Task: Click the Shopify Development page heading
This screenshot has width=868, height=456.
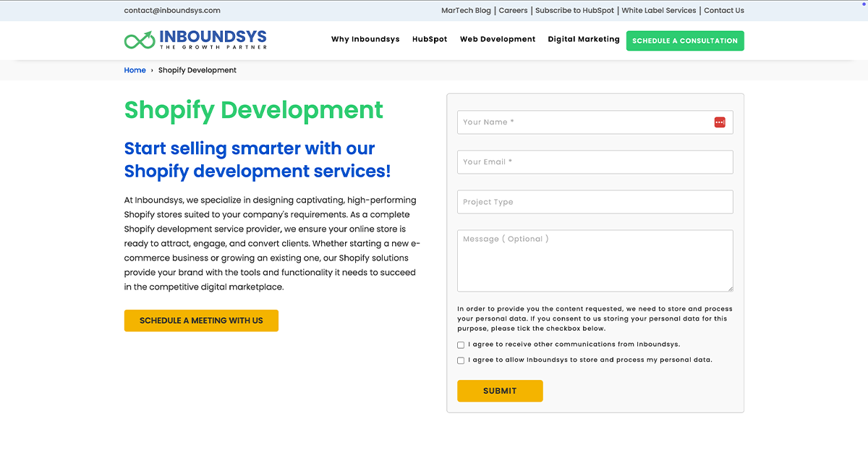Action: coord(254,110)
